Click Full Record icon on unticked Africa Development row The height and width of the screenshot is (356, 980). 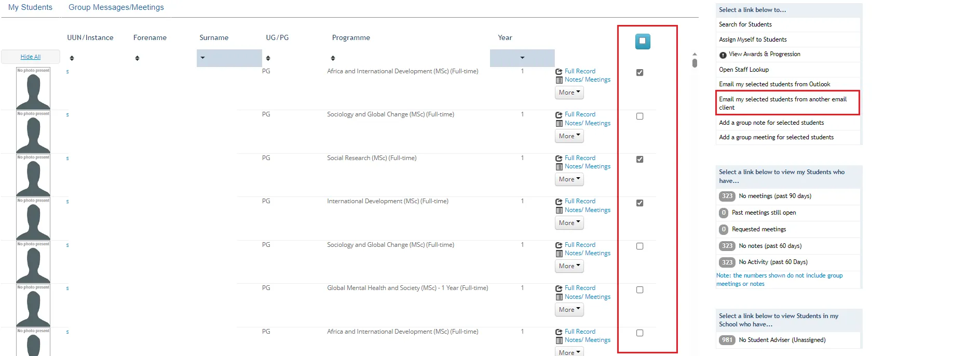pyautogui.click(x=559, y=332)
